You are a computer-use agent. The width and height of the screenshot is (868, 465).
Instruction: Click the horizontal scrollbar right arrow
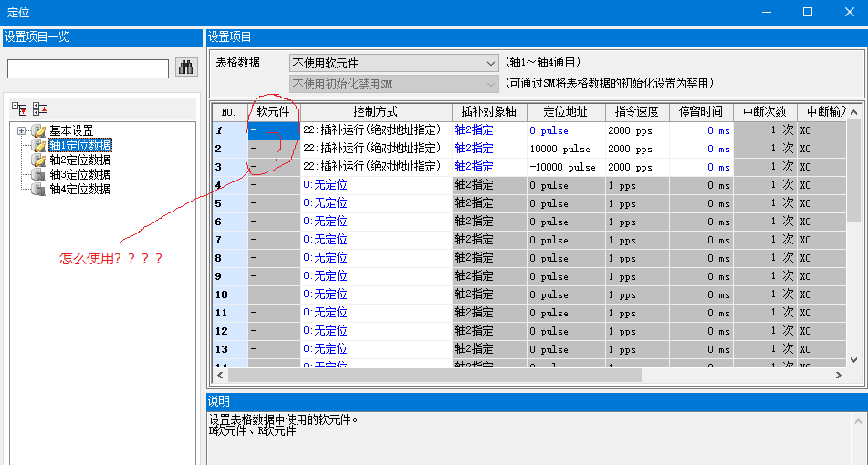point(838,376)
